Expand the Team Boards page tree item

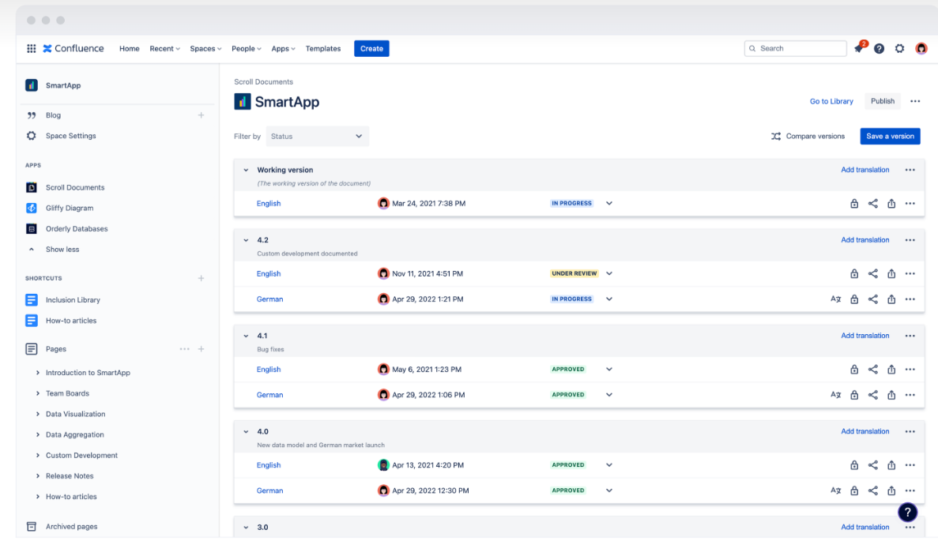[37, 393]
